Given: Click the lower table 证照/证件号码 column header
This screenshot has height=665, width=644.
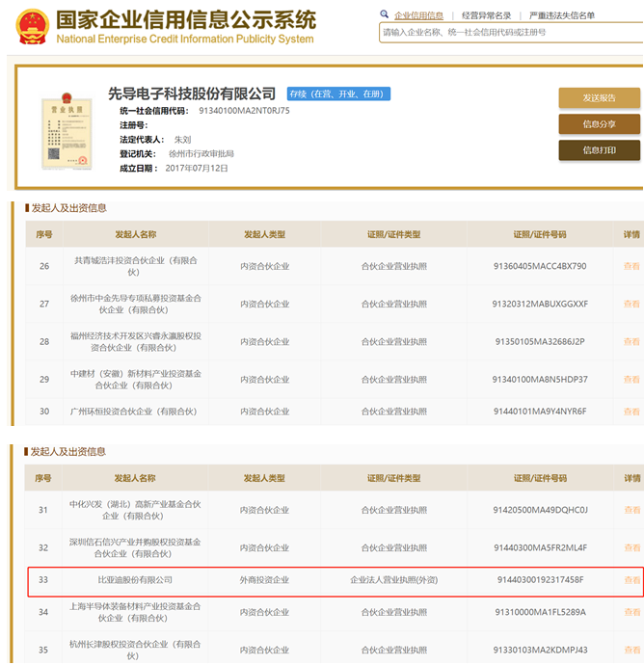Looking at the screenshot, I should click(x=540, y=478).
